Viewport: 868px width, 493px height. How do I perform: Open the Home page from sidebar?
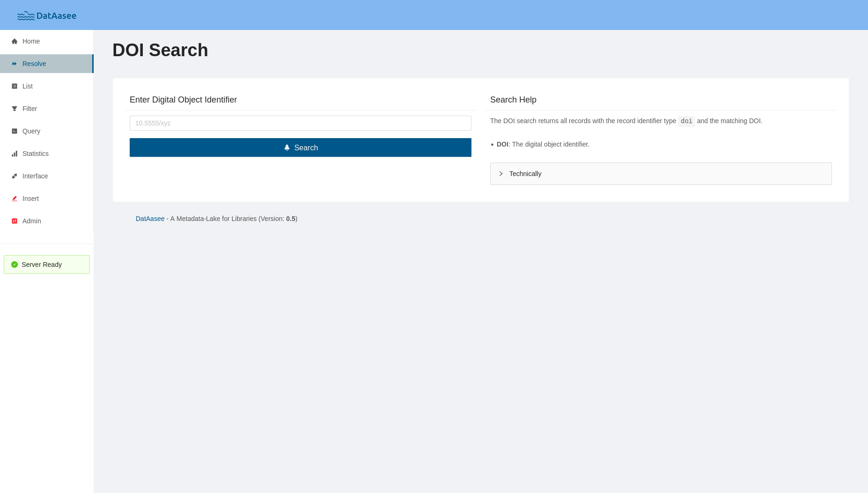tap(31, 41)
